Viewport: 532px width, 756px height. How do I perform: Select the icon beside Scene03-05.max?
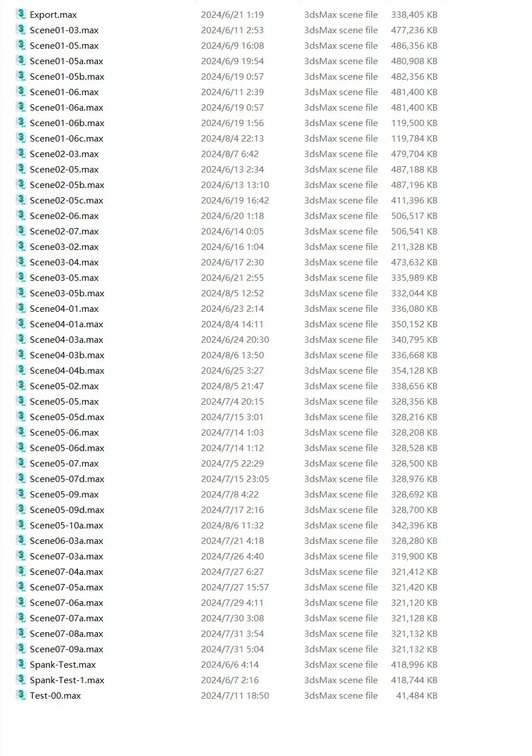[x=21, y=277]
